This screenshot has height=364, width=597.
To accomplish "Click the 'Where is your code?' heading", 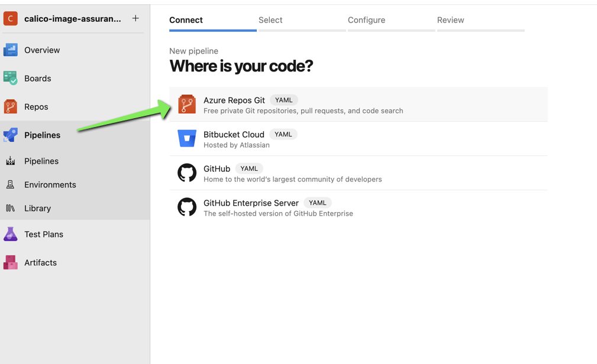I will 241,66.
